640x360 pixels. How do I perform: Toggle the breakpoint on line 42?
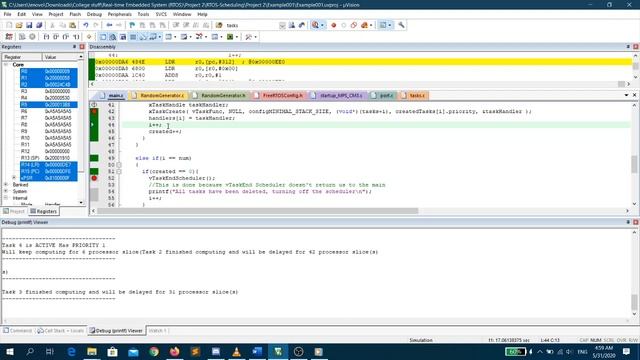point(94,111)
